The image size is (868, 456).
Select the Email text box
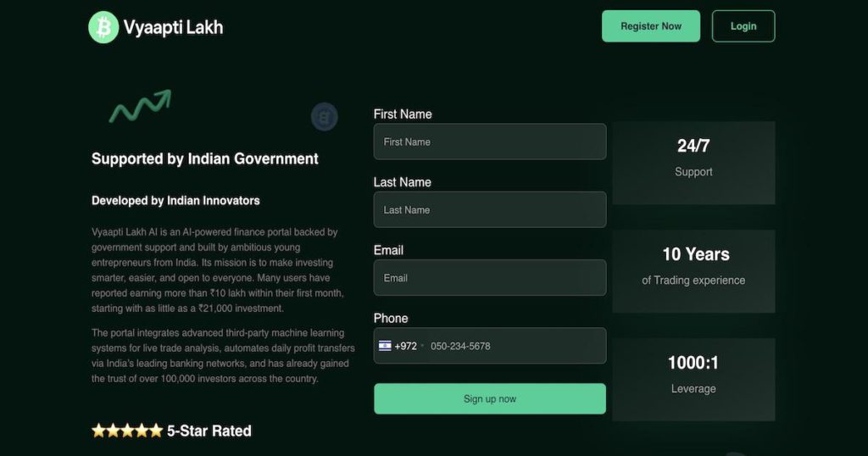489,277
